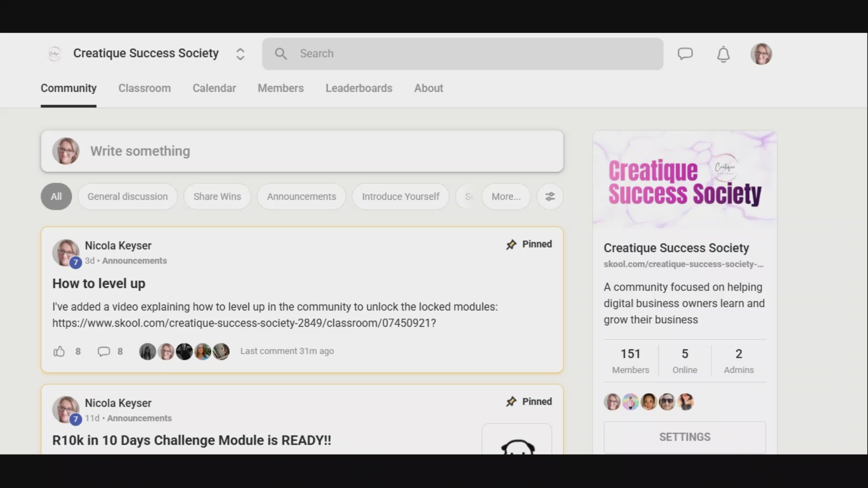Screen dimensions: 868x488
Task: Click second commenter avatar on level up post
Action: click(166, 352)
